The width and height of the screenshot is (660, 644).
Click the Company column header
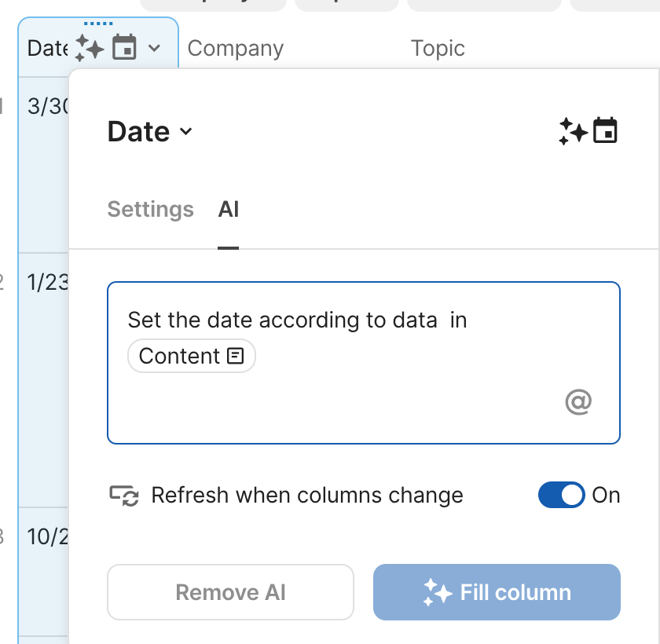(235, 48)
